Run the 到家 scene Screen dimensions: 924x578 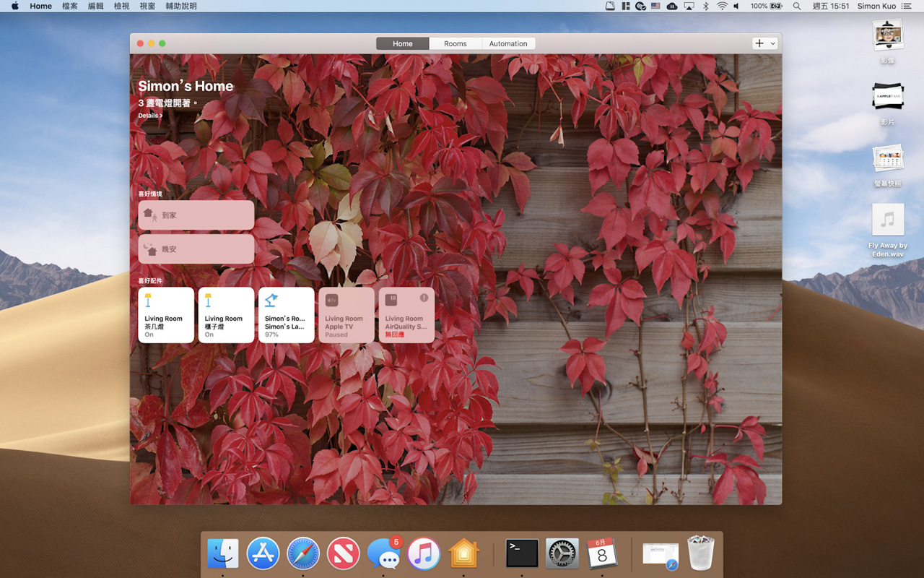coord(196,215)
